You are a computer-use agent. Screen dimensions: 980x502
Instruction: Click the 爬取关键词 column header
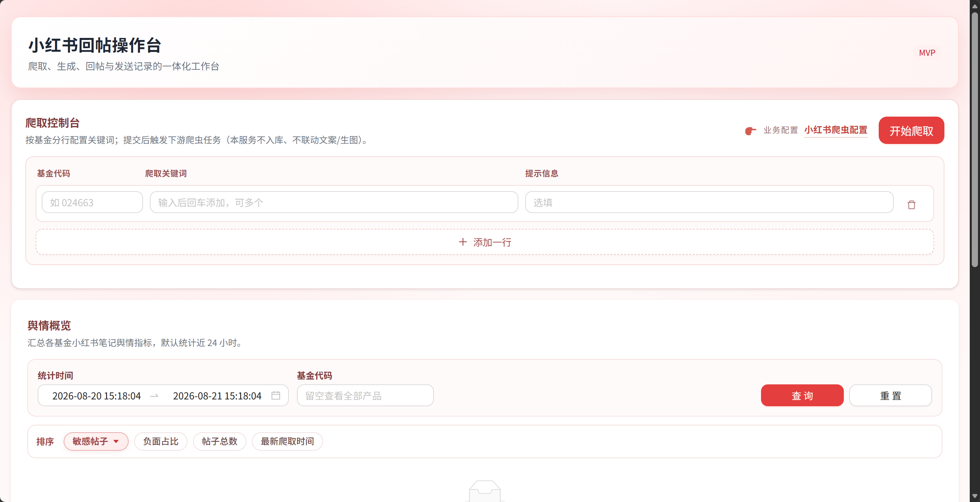(x=166, y=173)
